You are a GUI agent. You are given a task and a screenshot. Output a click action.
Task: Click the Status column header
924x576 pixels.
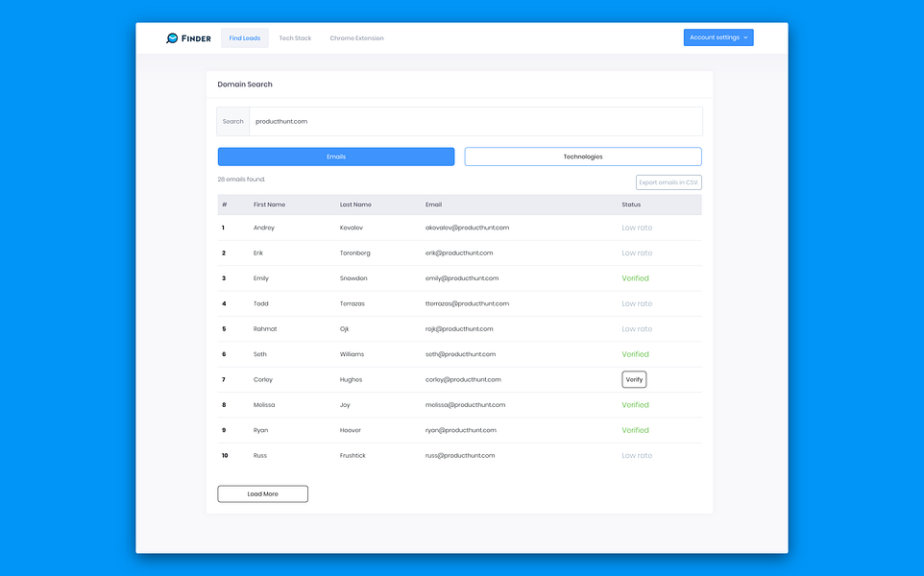click(x=631, y=204)
